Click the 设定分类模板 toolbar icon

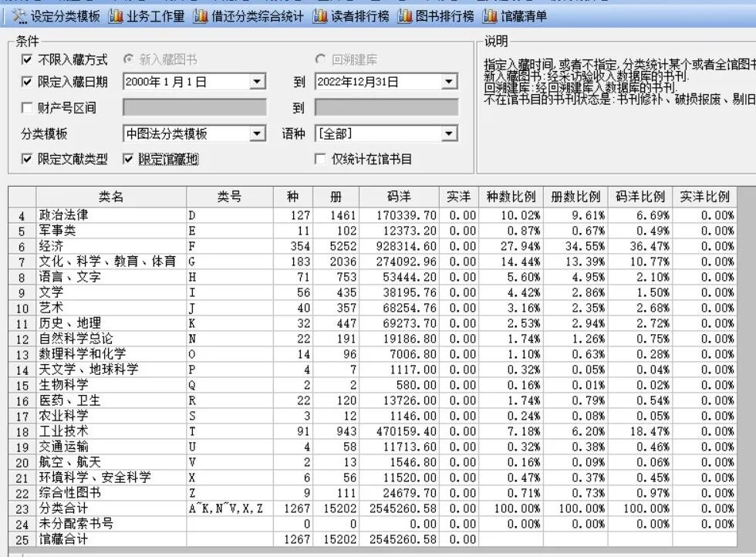point(19,16)
